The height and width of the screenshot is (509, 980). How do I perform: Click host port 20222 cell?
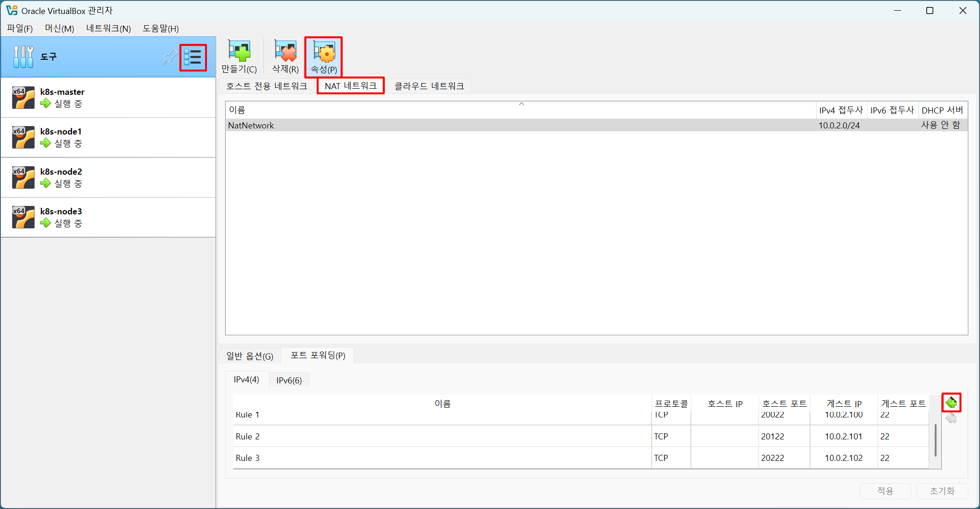[x=784, y=458]
